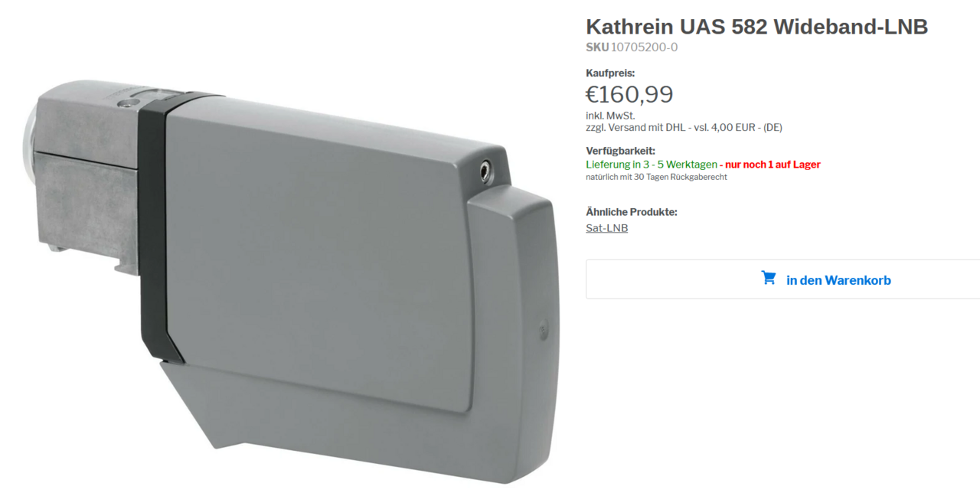Image resolution: width=980 pixels, height=496 pixels.
Task: Click the bold 'SKU' label
Action: coord(597,47)
